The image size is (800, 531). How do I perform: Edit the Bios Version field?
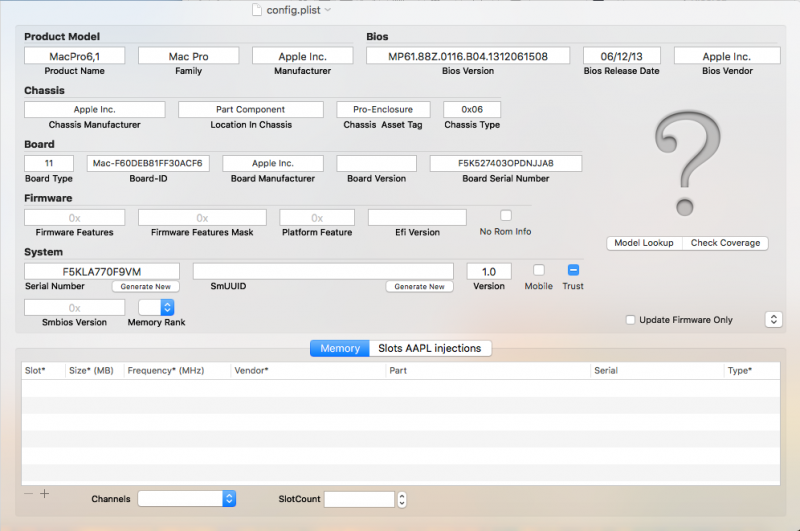[468, 56]
